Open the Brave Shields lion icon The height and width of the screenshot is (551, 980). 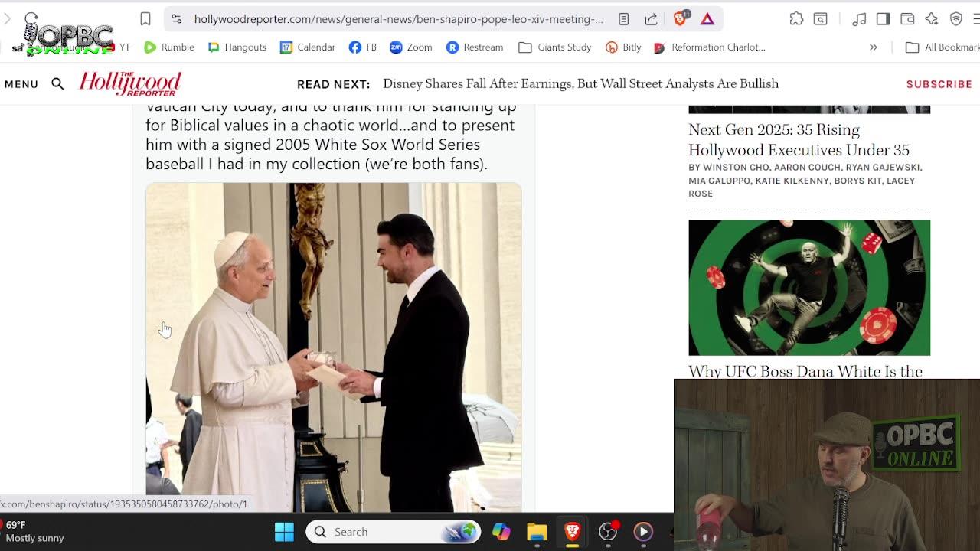pyautogui.click(x=680, y=20)
